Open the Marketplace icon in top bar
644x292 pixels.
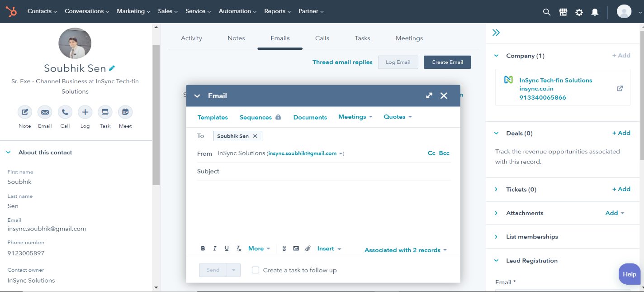[563, 12]
